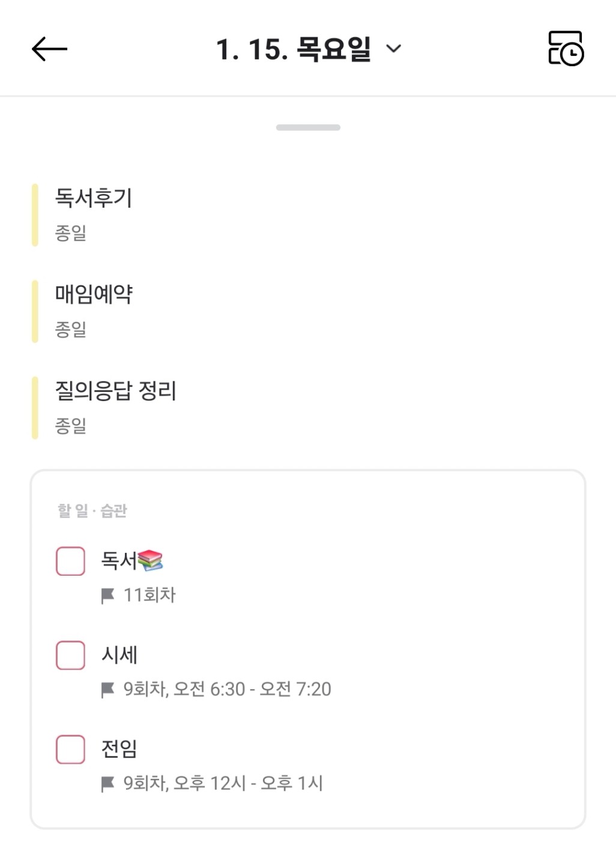The height and width of the screenshot is (861, 616).
Task: Tap the 11회차 repeat count label
Action: point(149,595)
